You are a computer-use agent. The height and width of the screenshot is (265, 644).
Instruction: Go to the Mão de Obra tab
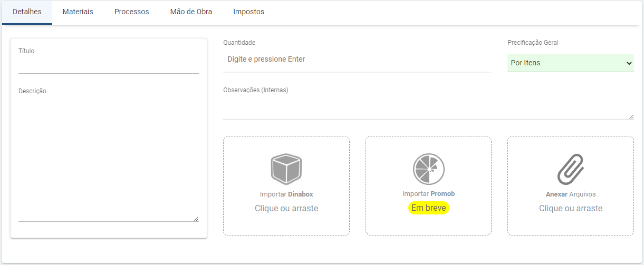[191, 12]
